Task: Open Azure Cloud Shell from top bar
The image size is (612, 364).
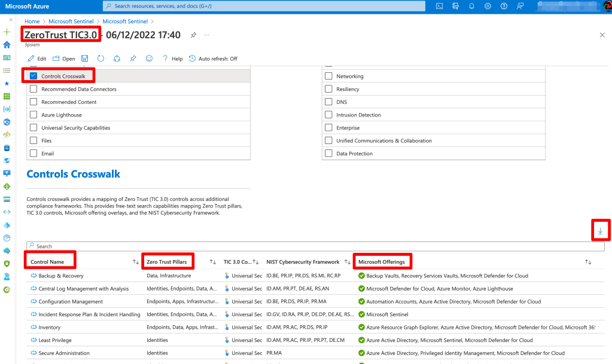Action: click(x=439, y=6)
